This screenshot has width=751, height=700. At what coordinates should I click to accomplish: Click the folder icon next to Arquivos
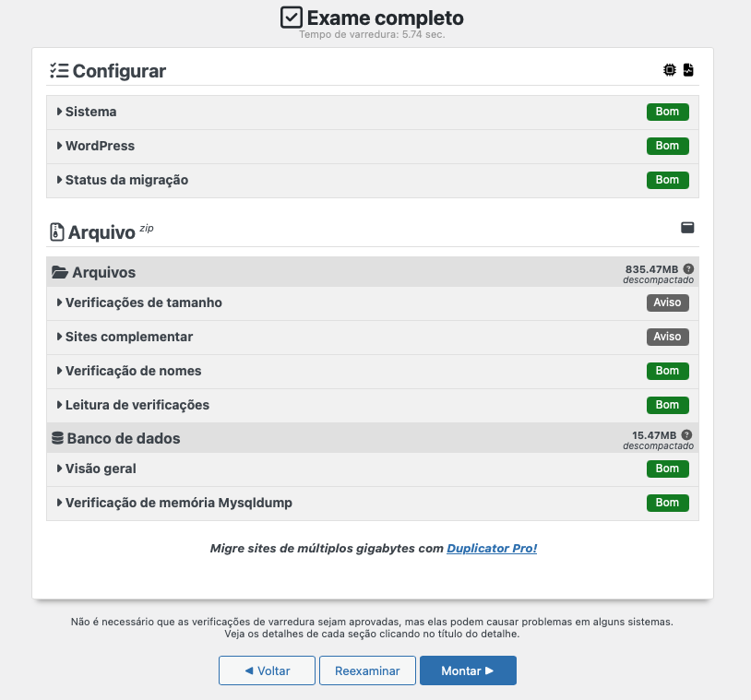click(58, 271)
